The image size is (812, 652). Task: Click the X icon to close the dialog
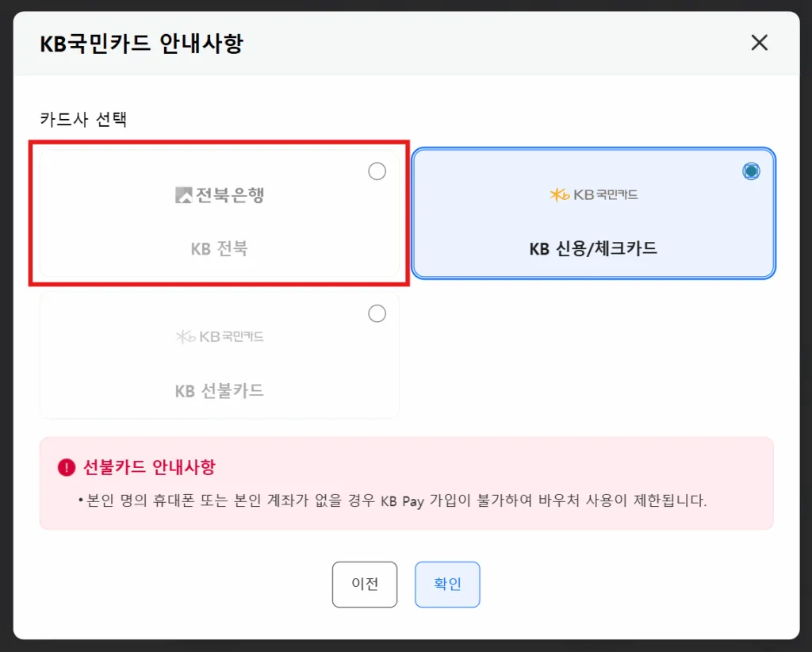[759, 43]
